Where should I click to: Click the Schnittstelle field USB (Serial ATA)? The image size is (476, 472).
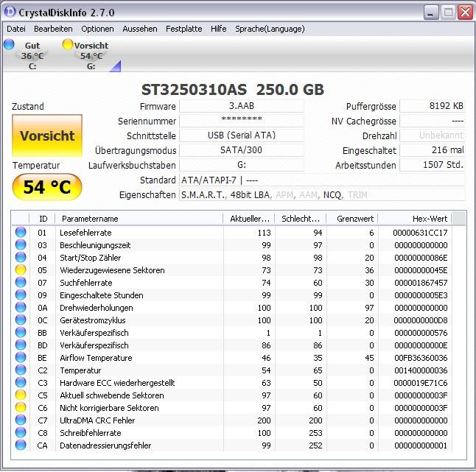tap(242, 135)
